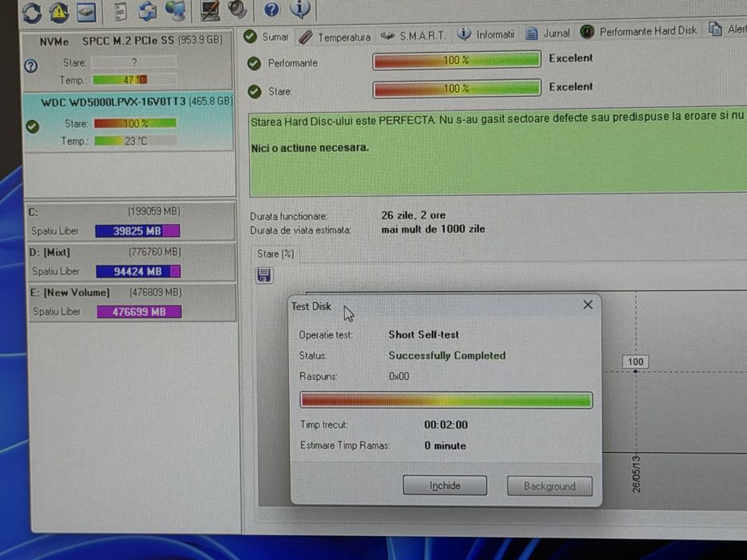Switch to the Sumar tab
This screenshot has height=560, width=747.
coord(267,37)
